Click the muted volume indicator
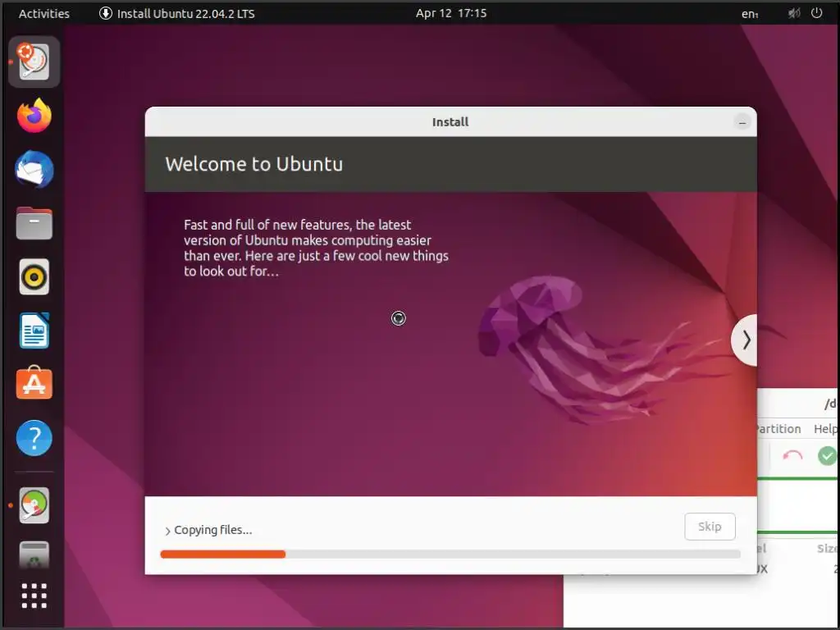Screen dimensions: 840x630 (x=794, y=13)
